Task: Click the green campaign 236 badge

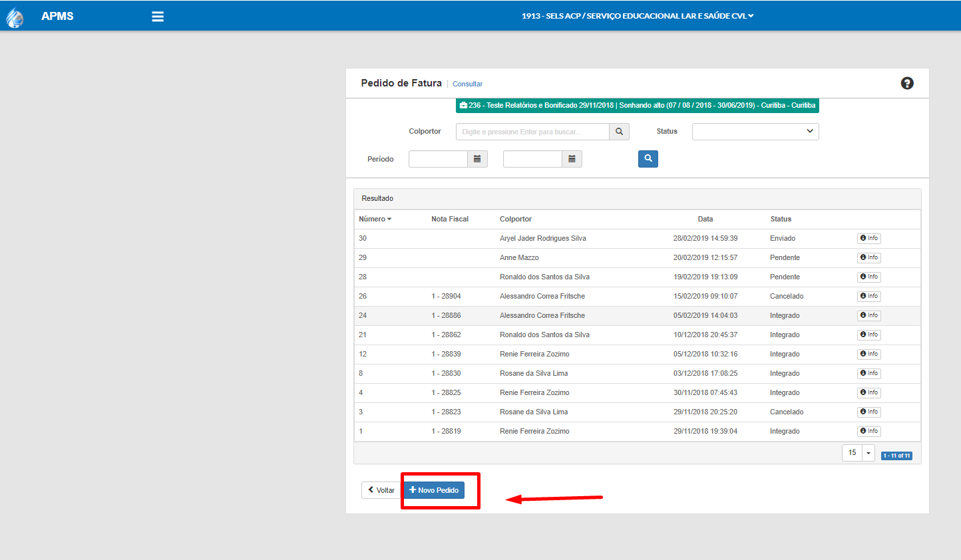Action: point(638,105)
